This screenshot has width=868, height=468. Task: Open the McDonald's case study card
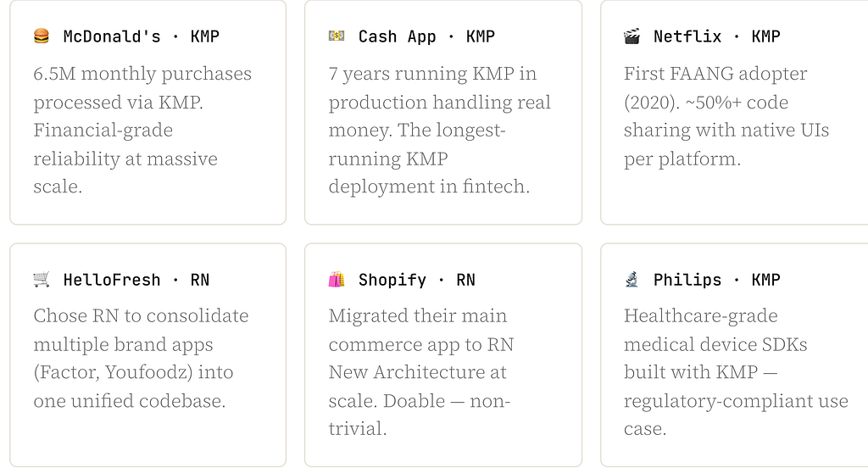click(x=147, y=112)
